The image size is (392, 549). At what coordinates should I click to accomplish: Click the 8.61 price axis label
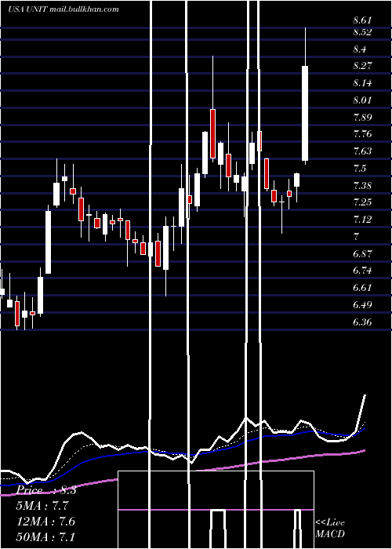pyautogui.click(x=362, y=20)
